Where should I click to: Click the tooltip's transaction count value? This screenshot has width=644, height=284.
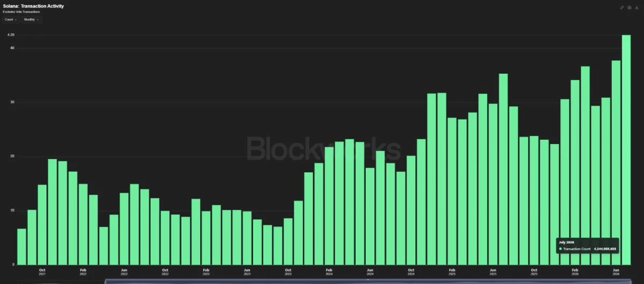click(605, 249)
